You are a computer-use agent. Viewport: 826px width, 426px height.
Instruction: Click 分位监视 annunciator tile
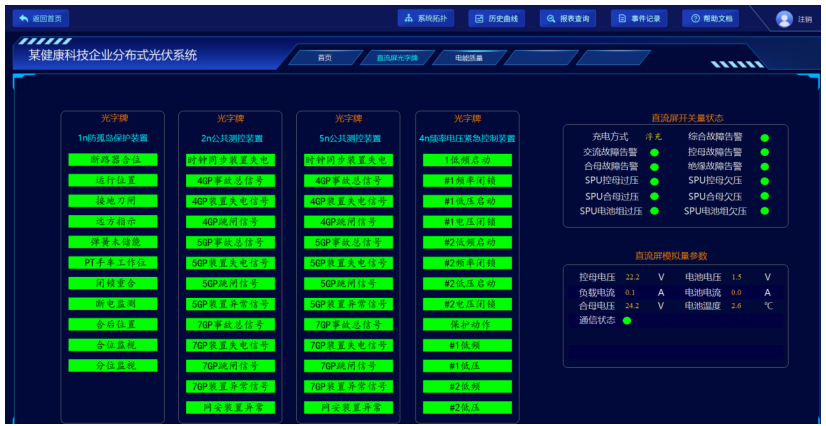(113, 365)
